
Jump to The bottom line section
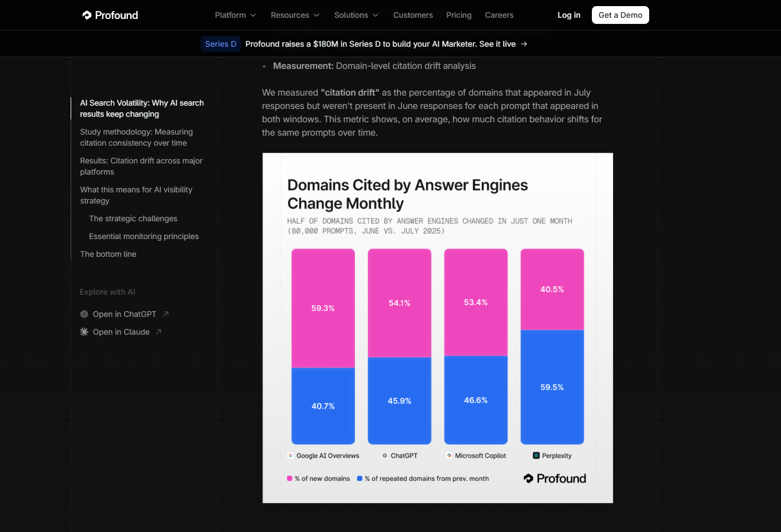pyautogui.click(x=108, y=254)
